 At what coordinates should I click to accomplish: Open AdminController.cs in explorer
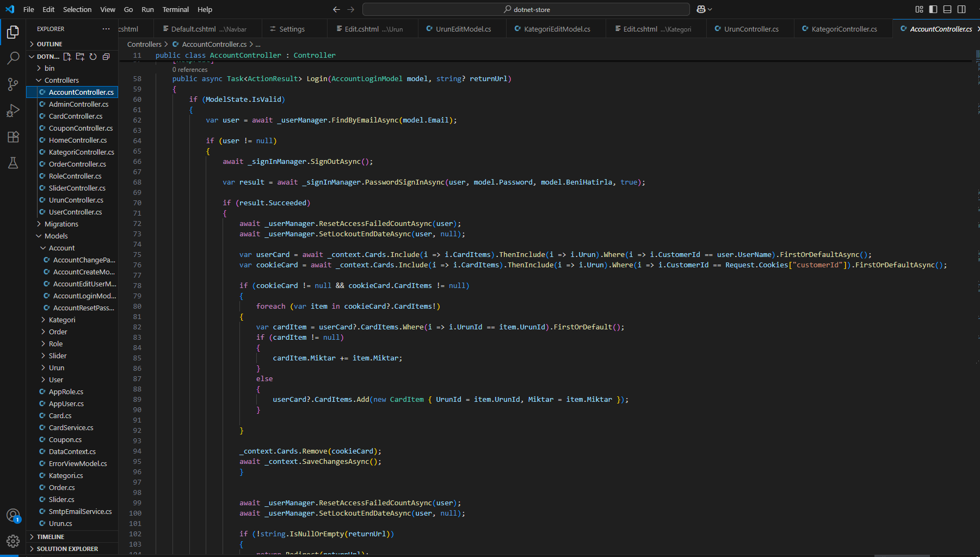tap(72, 104)
